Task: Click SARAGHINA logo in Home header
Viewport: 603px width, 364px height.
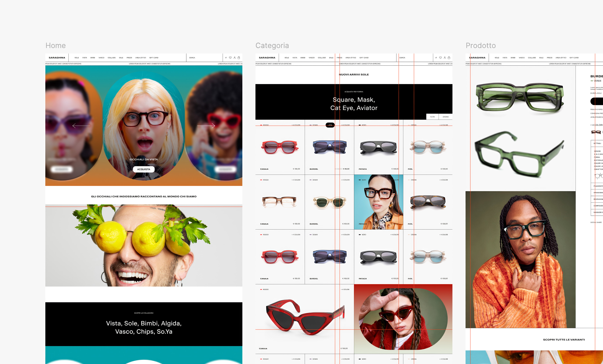Action: click(57, 58)
